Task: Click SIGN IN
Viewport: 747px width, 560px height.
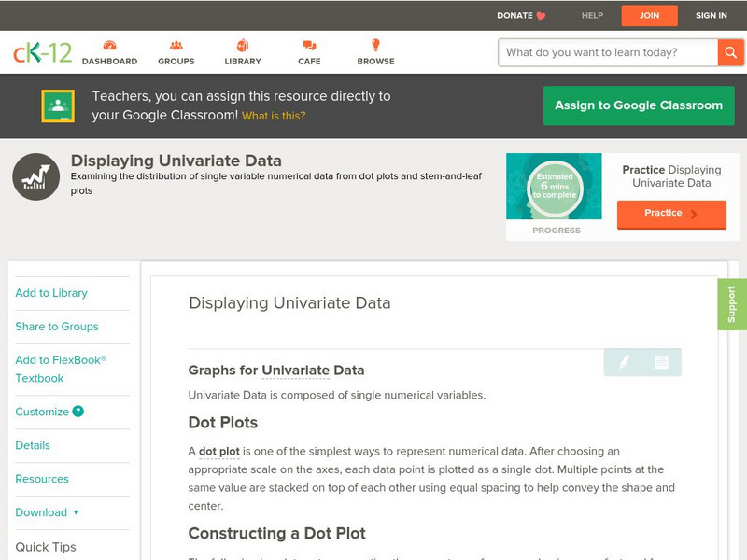Action: (712, 16)
